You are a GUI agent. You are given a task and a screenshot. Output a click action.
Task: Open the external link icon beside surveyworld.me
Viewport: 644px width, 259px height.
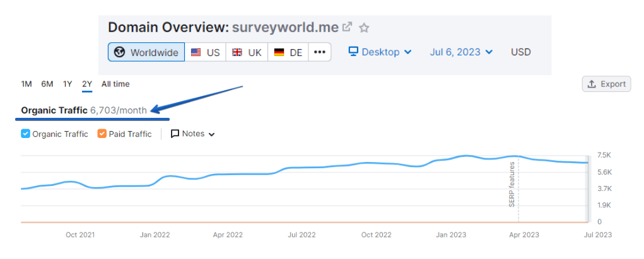(x=348, y=28)
